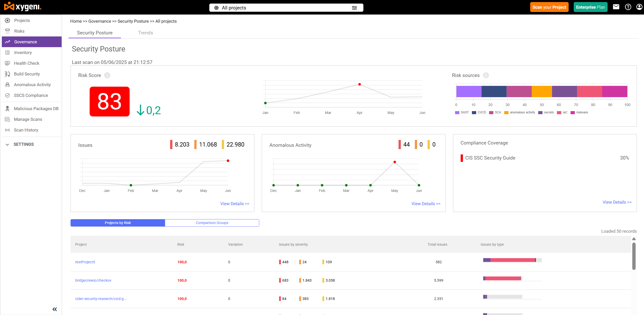Open Build Security icon in sidebar
This screenshot has height=315, width=644.
tap(7, 74)
